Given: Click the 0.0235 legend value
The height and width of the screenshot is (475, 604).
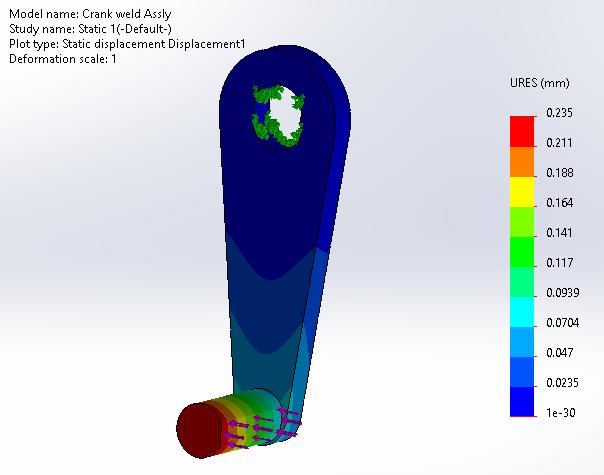Looking at the screenshot, I should point(562,383).
